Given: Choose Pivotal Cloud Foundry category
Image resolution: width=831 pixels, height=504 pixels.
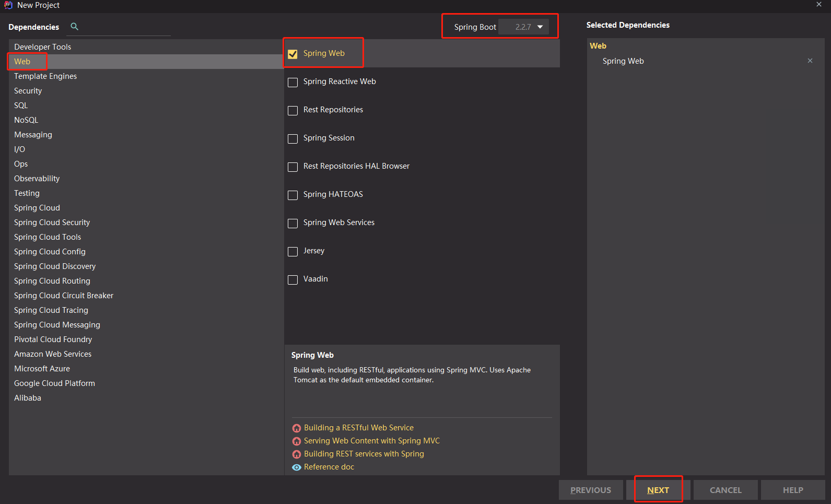Looking at the screenshot, I should pyautogui.click(x=146, y=339).
